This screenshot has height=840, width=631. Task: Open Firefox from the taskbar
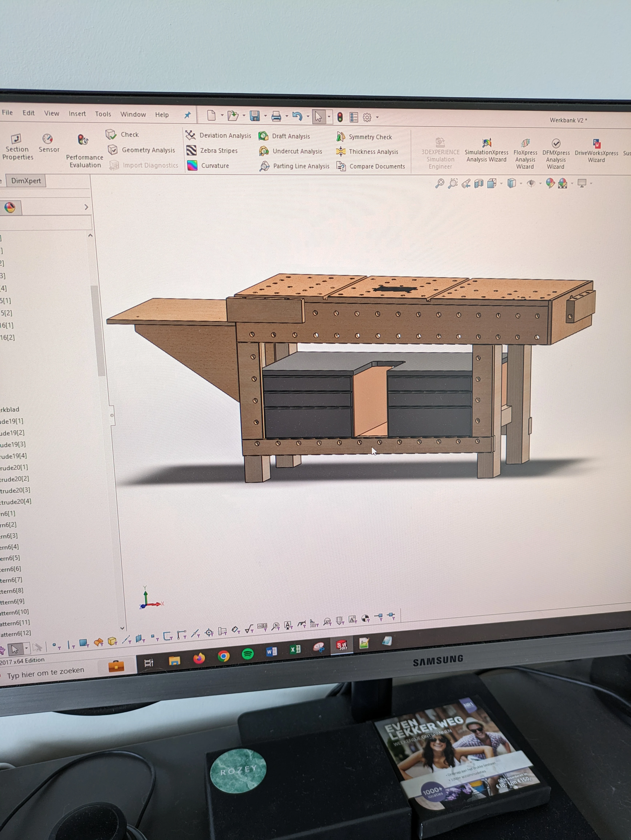(x=199, y=658)
